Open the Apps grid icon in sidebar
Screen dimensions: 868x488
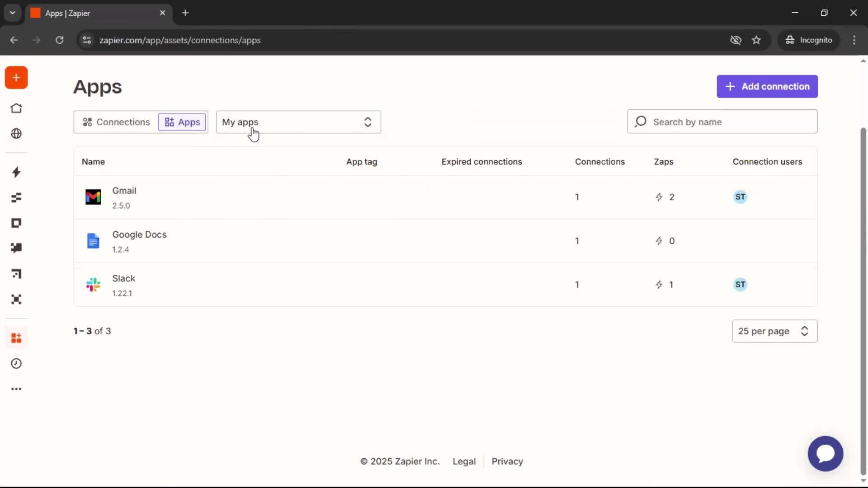pos(16,338)
